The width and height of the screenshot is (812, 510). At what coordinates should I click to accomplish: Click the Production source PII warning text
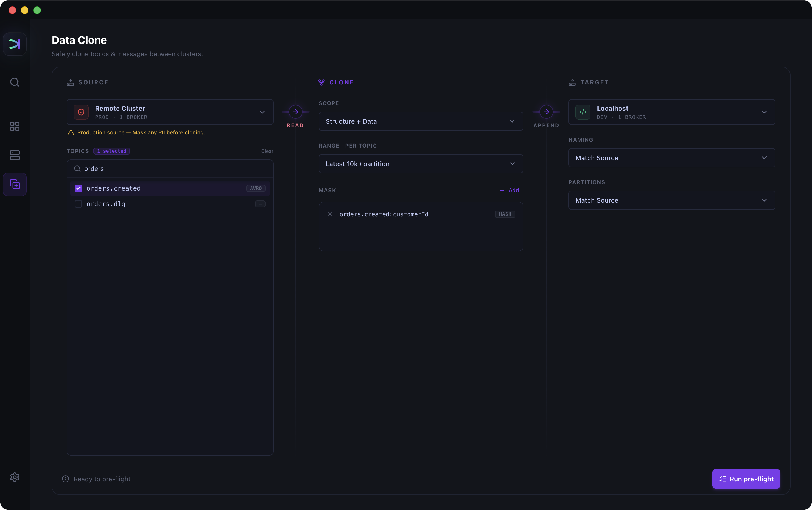click(x=141, y=132)
